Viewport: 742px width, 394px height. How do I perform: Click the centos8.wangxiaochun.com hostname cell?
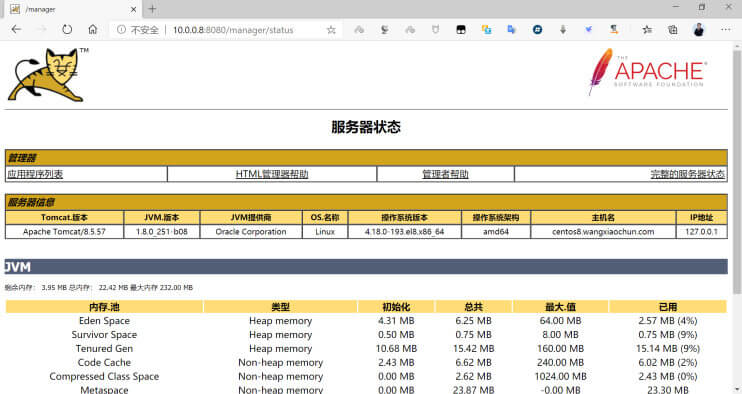[x=603, y=232]
